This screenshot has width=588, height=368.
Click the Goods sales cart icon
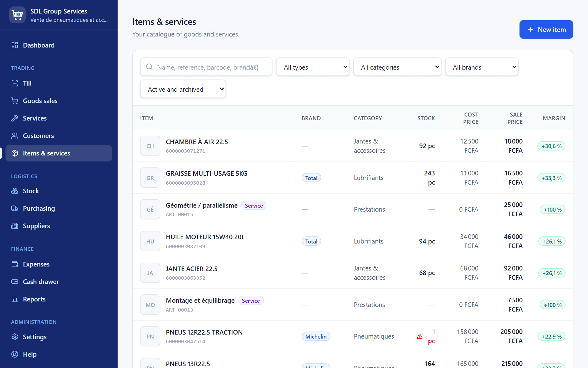[x=15, y=101]
